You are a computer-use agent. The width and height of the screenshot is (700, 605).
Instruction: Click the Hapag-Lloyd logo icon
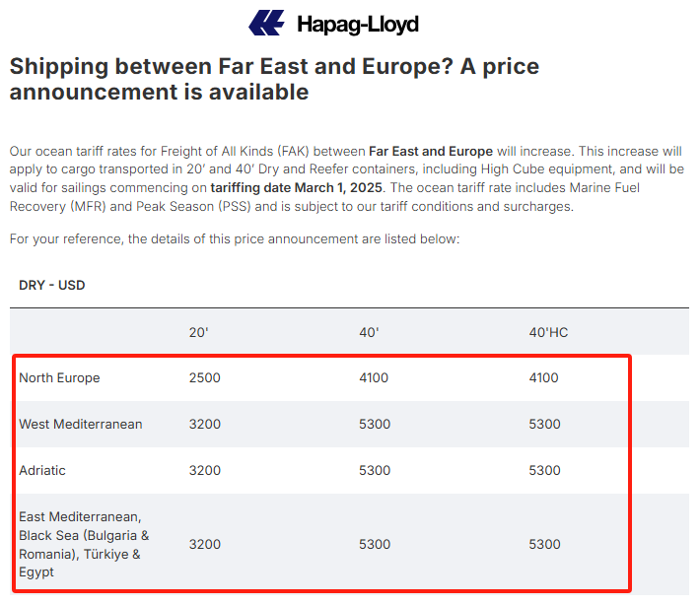tap(267, 23)
